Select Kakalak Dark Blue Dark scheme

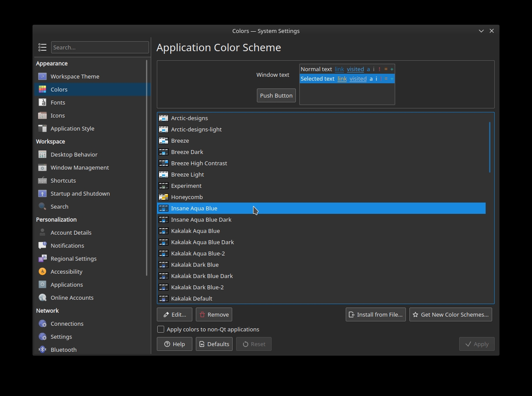click(321, 276)
